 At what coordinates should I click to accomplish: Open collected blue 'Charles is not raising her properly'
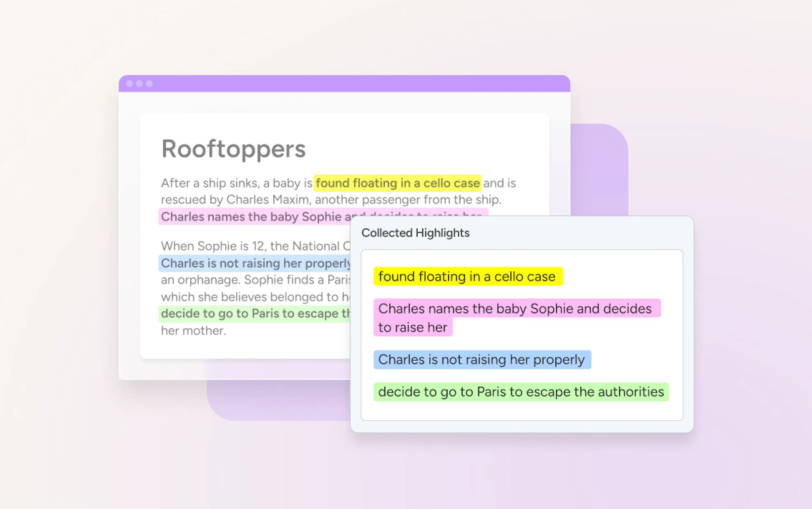click(x=482, y=360)
